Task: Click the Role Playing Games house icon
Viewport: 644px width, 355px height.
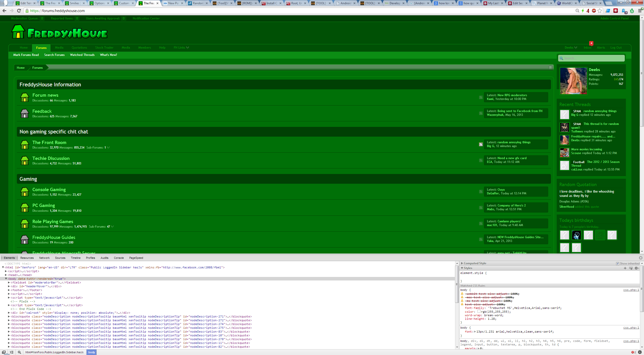Action: tap(25, 224)
